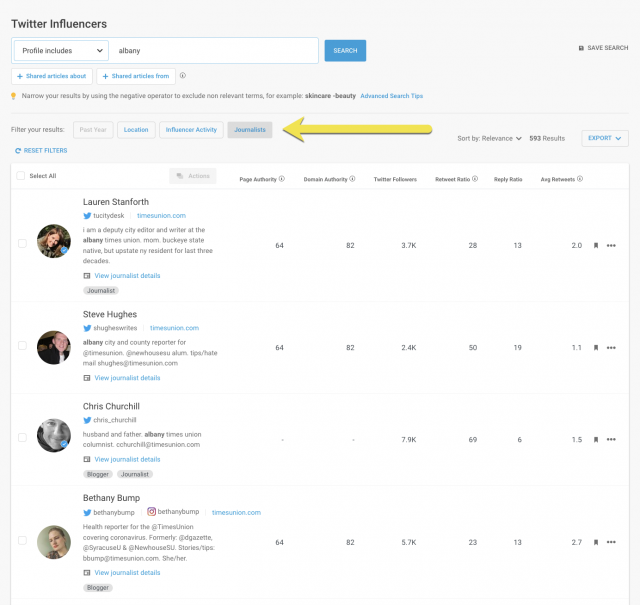Image resolution: width=640 pixels, height=605 pixels.
Task: Toggle the Journalists filter
Action: point(250,130)
